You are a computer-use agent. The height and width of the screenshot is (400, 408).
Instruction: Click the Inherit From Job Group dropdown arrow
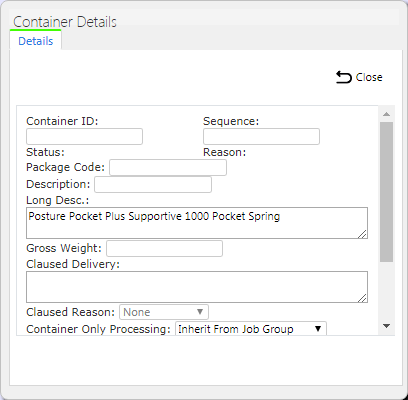[x=318, y=329]
